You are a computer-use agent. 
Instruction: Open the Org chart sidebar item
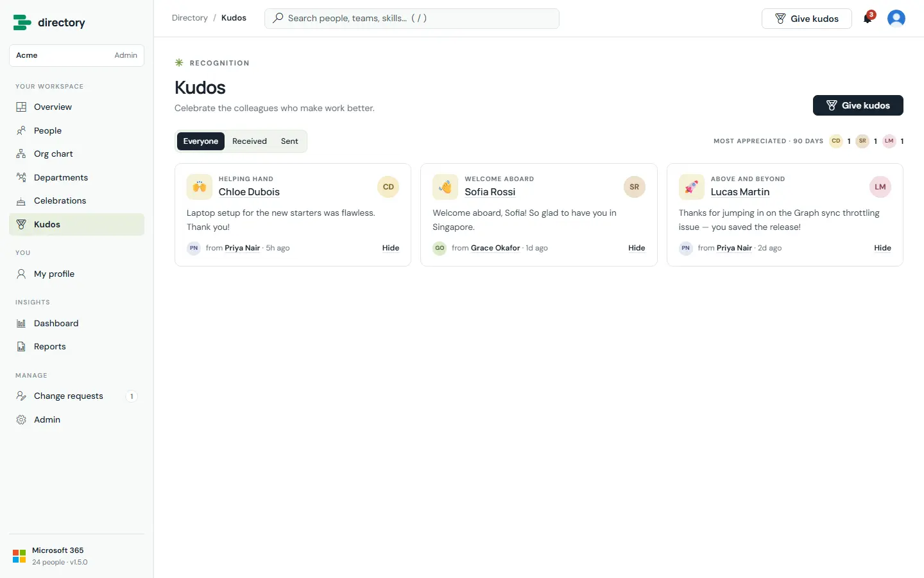(x=76, y=154)
